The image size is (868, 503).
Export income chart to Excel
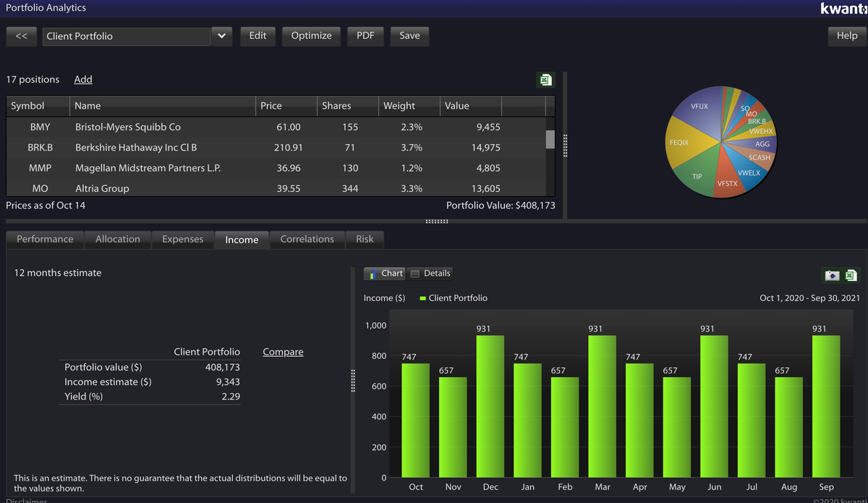point(851,275)
